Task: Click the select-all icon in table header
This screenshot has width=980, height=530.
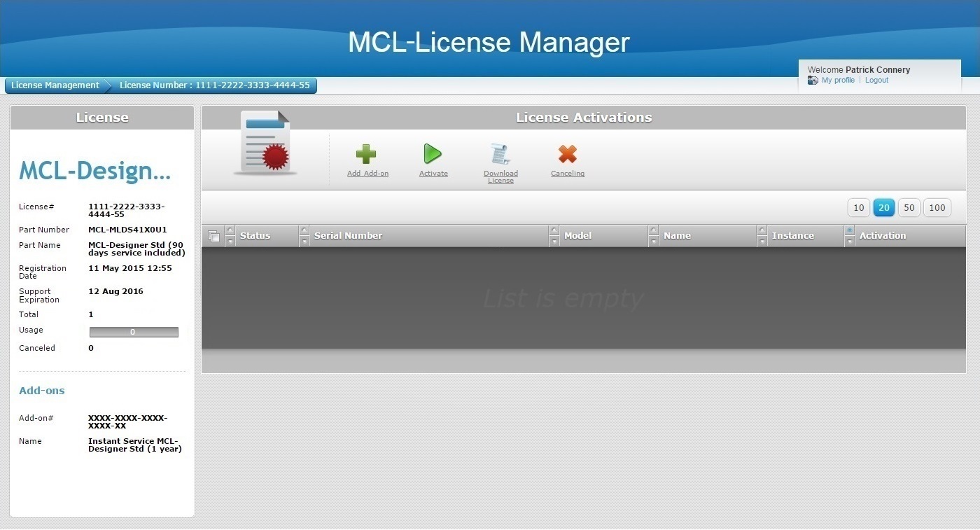Action: [x=213, y=237]
